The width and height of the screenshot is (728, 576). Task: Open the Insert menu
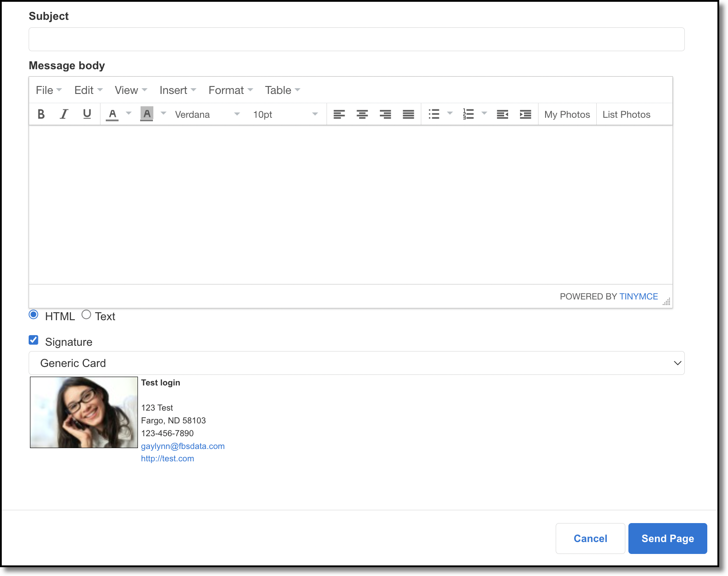(178, 90)
